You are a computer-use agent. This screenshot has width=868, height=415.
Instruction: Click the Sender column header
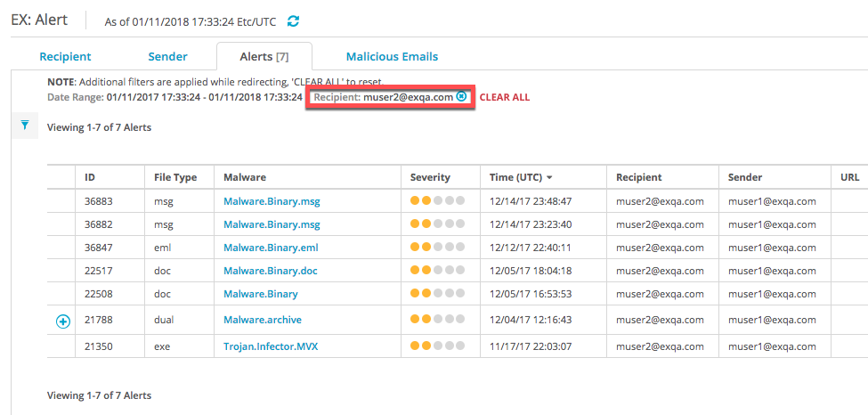[x=745, y=178]
